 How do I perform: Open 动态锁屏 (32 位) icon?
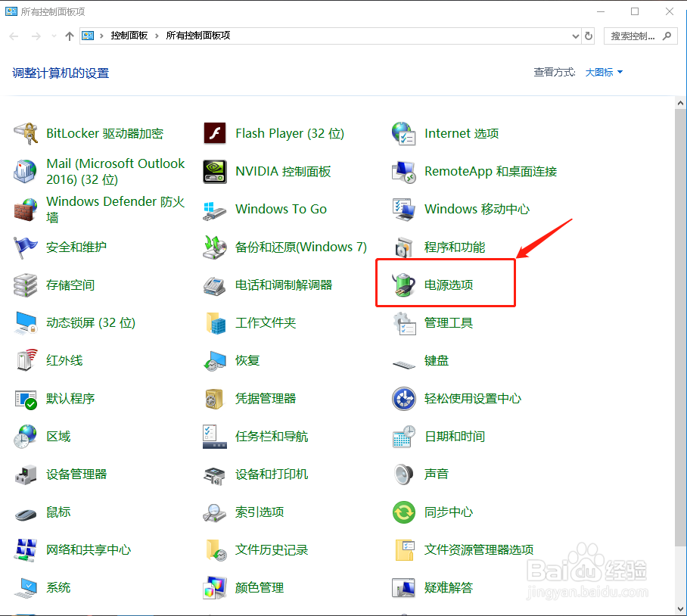pos(26,323)
